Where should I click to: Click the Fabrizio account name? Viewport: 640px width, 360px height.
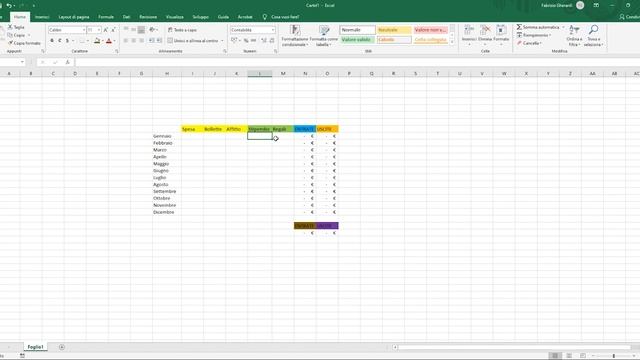pos(557,6)
